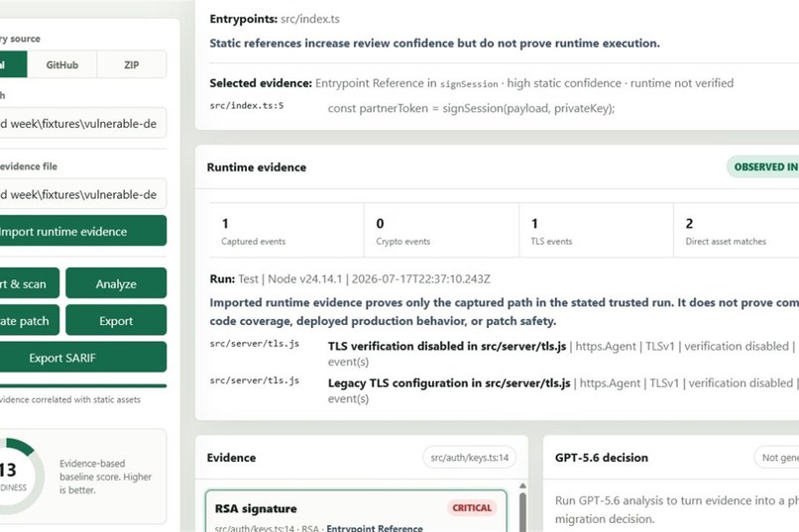Select the Direct asset matches stat card
The height and width of the screenshot is (532, 799).
tap(737, 230)
